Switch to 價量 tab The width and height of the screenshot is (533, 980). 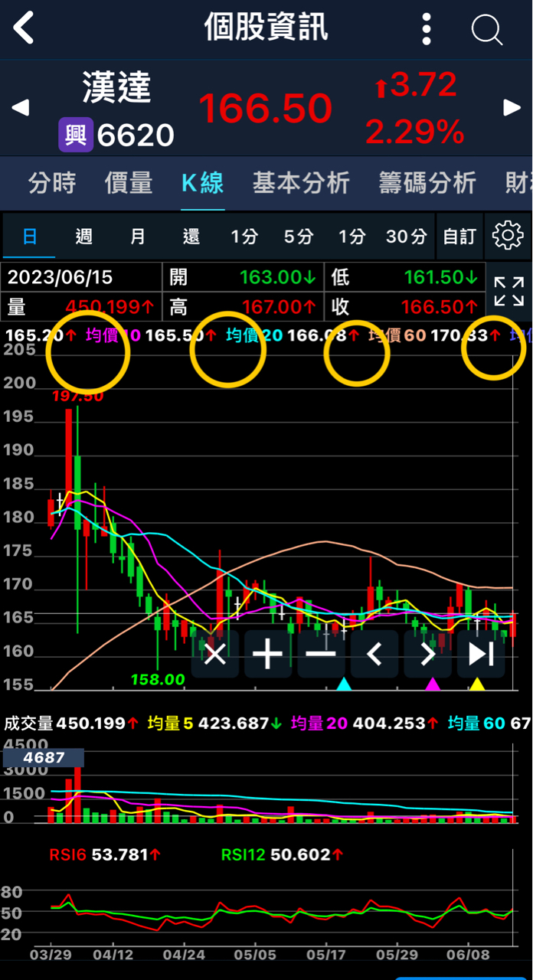(129, 183)
